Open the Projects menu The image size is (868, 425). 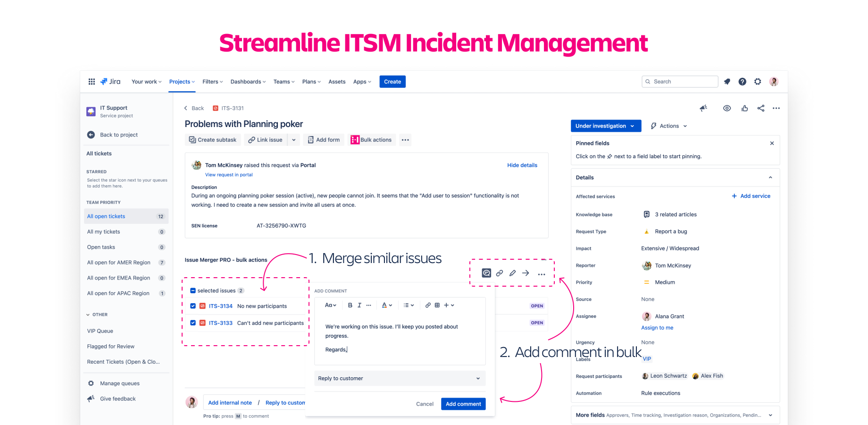(182, 82)
